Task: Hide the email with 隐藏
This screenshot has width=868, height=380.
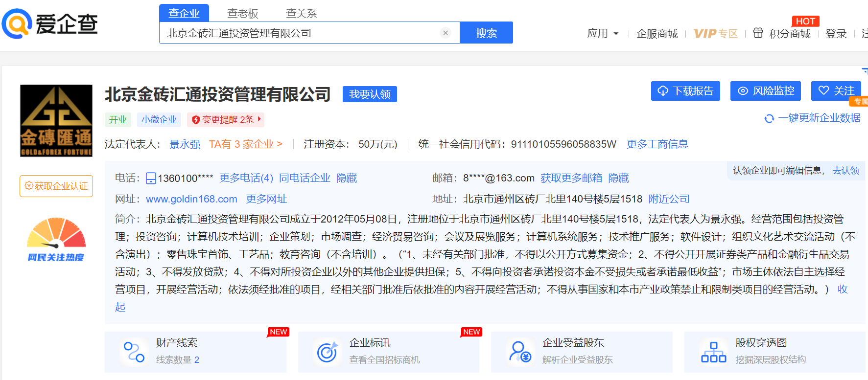Action: coord(618,178)
